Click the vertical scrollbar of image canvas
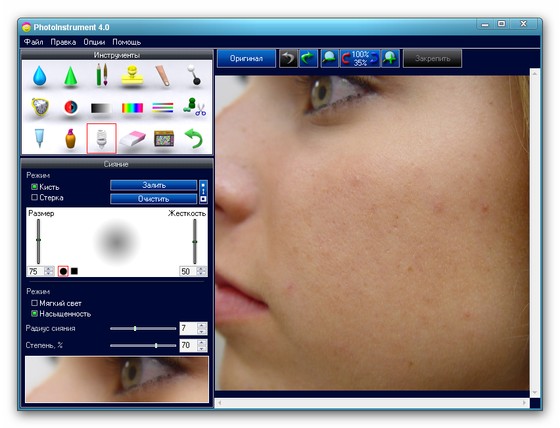The width and height of the screenshot is (560, 428). (534, 233)
